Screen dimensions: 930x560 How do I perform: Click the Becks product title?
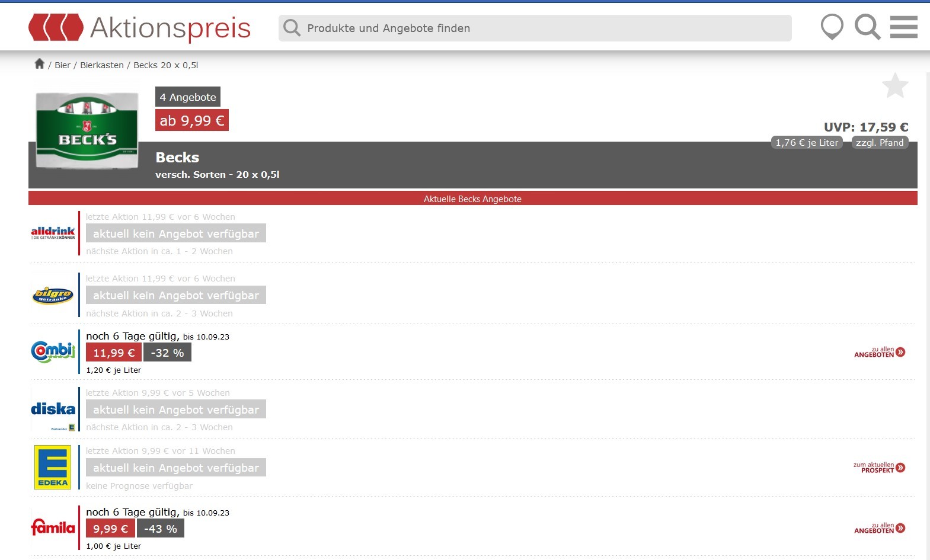[177, 157]
